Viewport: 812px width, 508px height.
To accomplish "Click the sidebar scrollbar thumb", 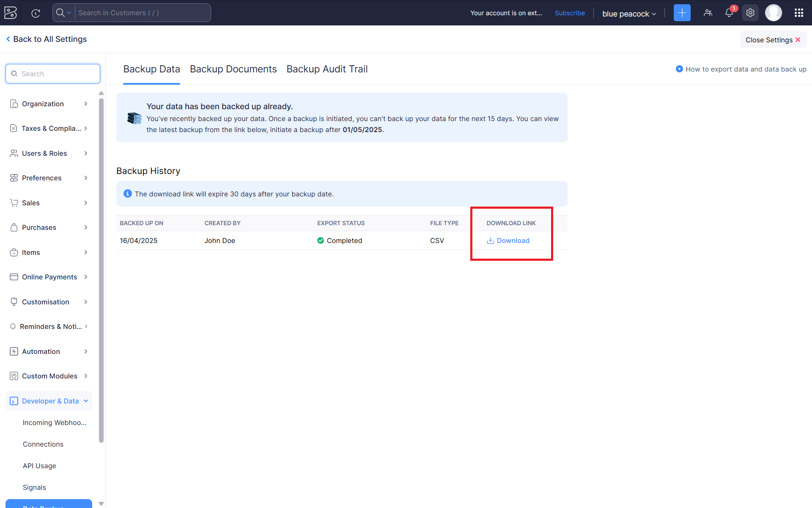I will pyautogui.click(x=101, y=270).
